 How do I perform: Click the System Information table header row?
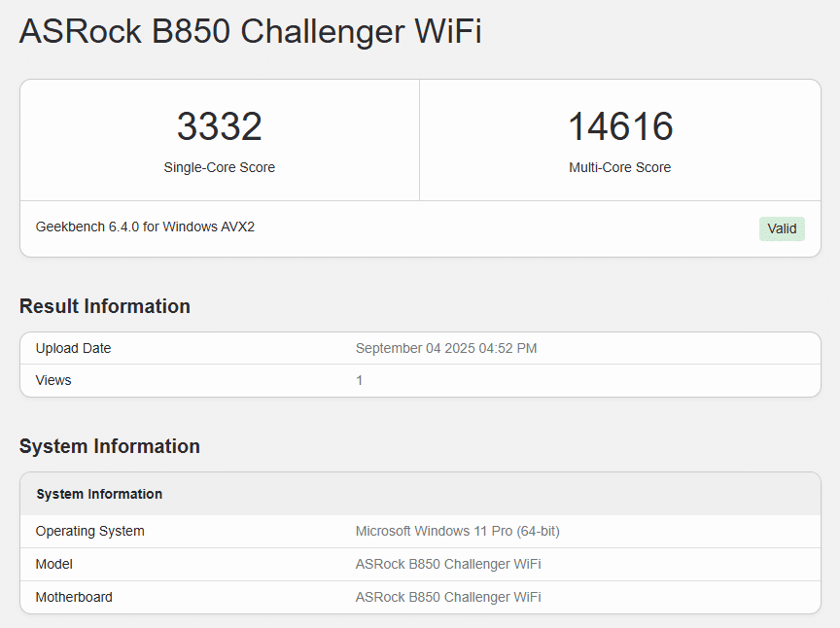coord(421,494)
